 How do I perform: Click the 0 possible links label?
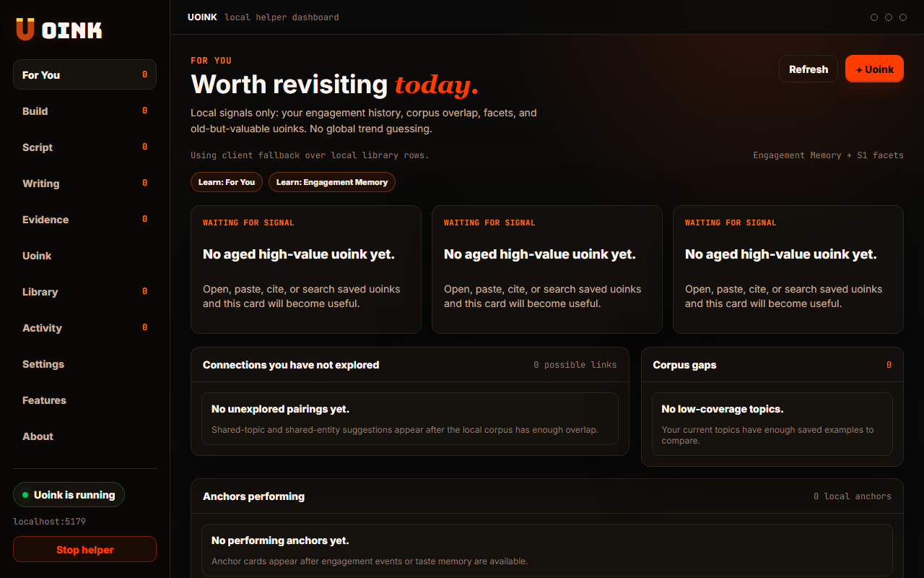click(x=575, y=365)
